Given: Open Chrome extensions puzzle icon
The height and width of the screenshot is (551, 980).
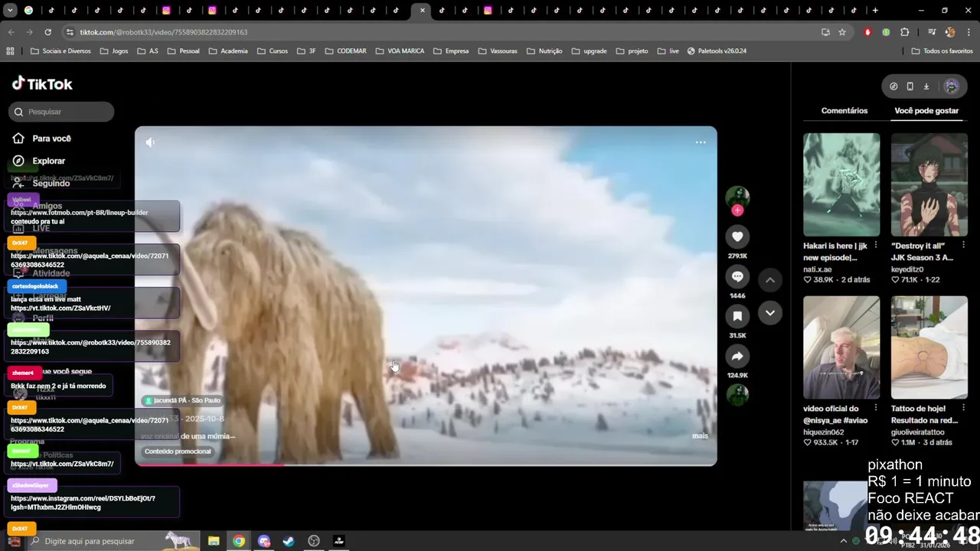Looking at the screenshot, I should click(905, 32).
